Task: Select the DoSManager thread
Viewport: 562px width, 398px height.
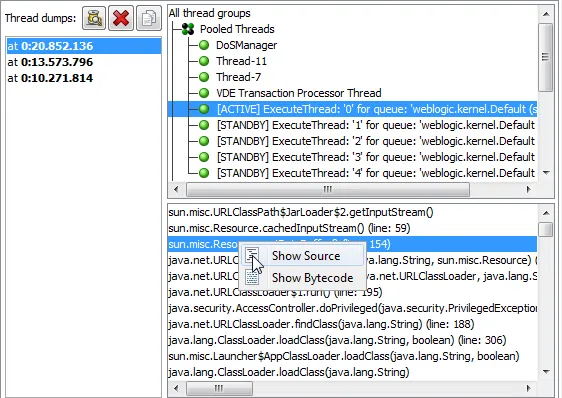Action: coord(246,45)
